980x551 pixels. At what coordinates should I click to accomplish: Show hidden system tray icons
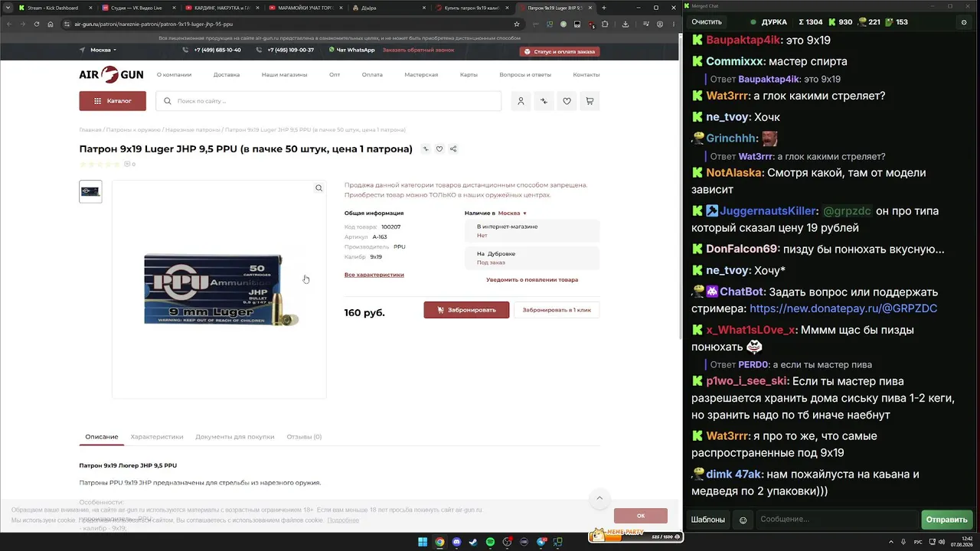[891, 543]
